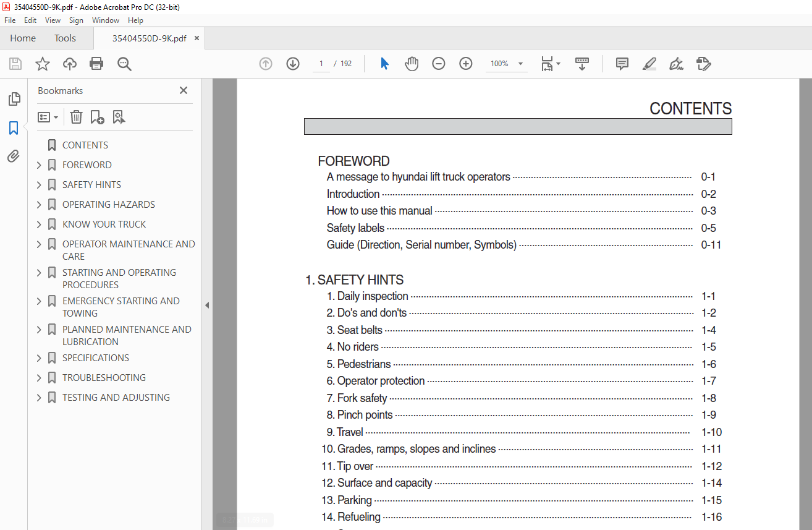Zoom out with the minus icon
Image resolution: width=812 pixels, height=530 pixels.
point(439,64)
